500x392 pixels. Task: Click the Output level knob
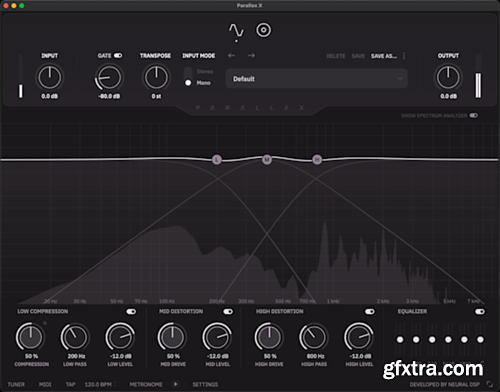pos(448,77)
